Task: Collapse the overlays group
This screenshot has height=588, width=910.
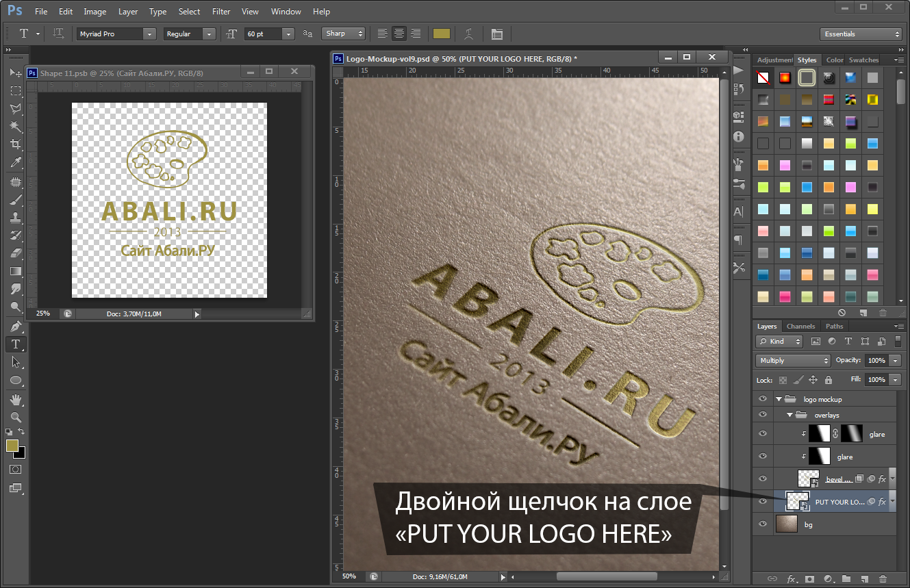Action: point(789,415)
